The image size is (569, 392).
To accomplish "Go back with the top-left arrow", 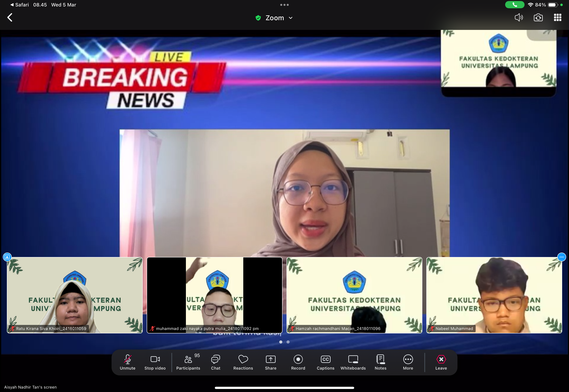I will (x=10, y=17).
